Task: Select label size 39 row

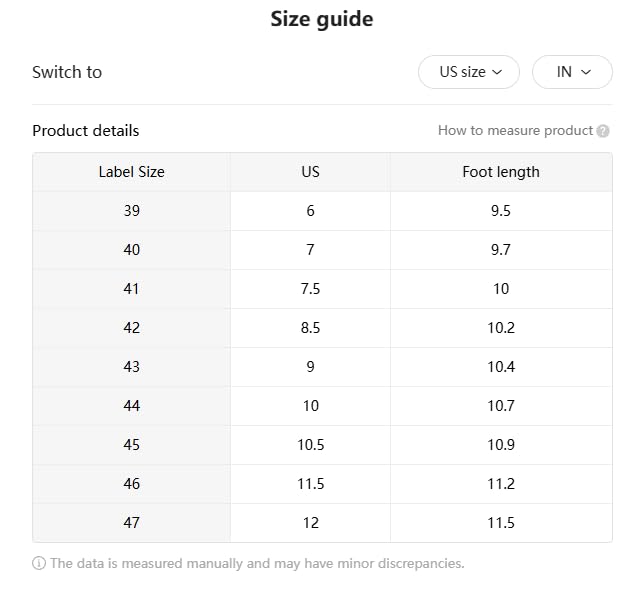Action: [x=131, y=211]
